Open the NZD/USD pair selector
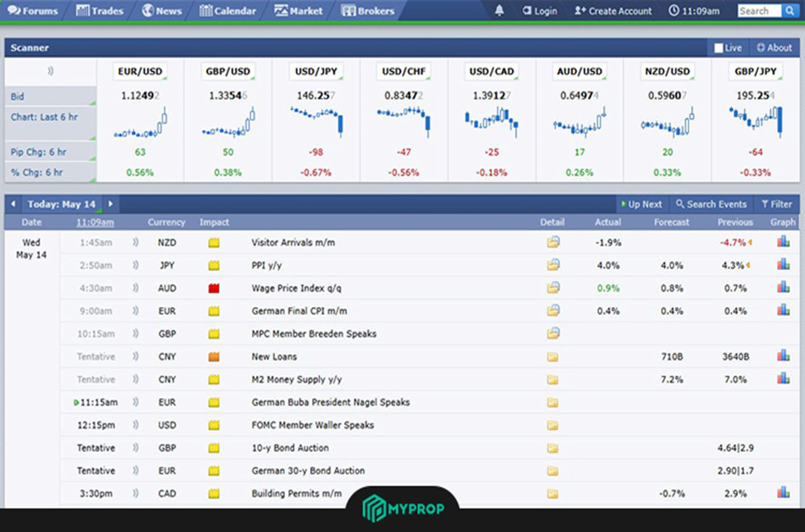 click(x=667, y=71)
